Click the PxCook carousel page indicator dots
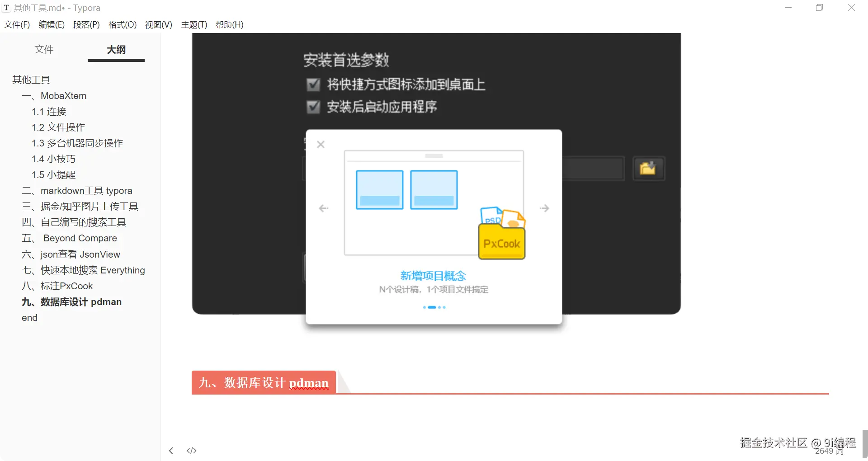Viewport: 868px width, 461px height. 434,307
